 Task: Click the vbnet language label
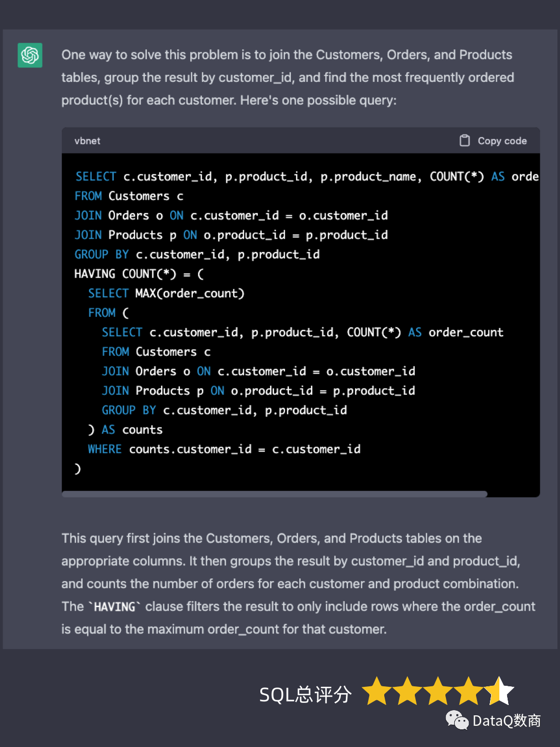[87, 141]
